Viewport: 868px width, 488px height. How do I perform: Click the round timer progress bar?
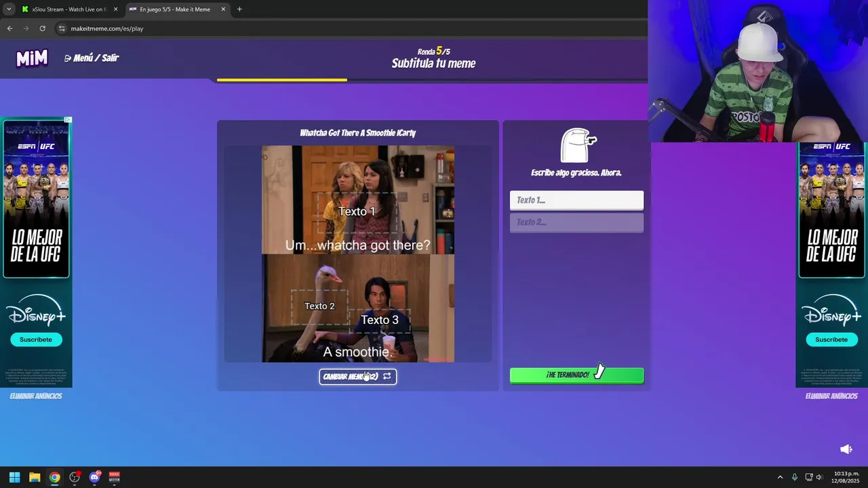(432, 80)
